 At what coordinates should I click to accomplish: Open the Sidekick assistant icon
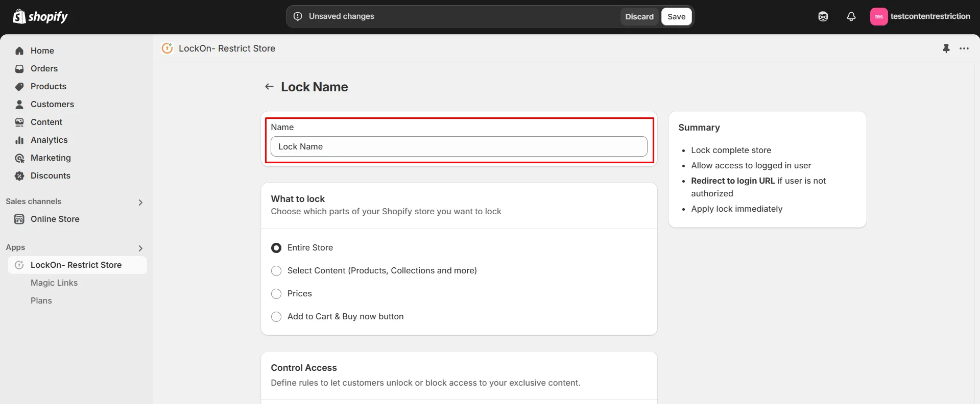pyautogui.click(x=823, y=16)
